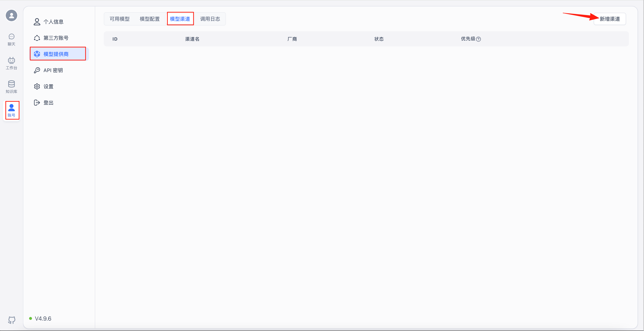The image size is (644, 331).
Task: Open 设置 settings page
Action: (48, 87)
